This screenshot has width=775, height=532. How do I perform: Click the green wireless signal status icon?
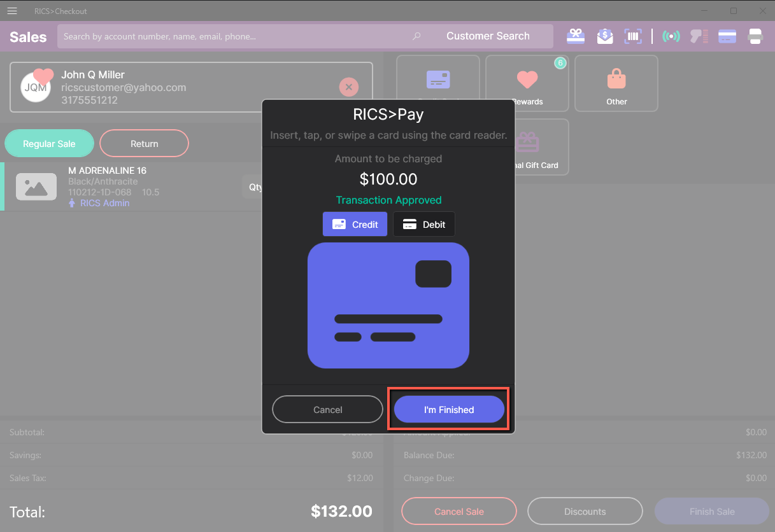click(671, 36)
